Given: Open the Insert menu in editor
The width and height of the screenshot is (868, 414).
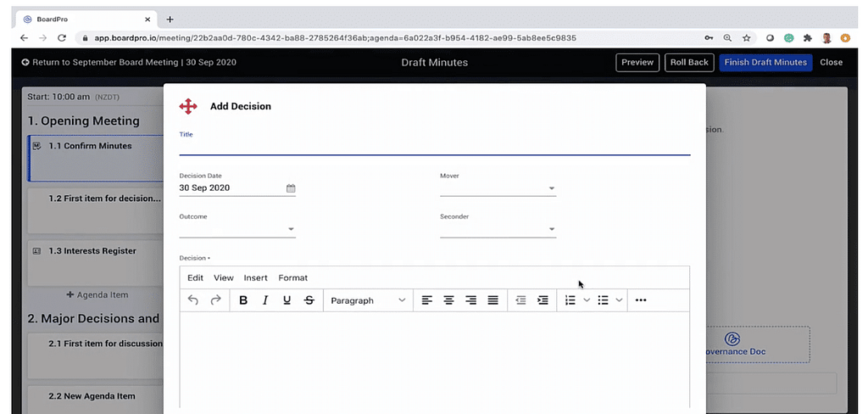Looking at the screenshot, I should [x=255, y=277].
